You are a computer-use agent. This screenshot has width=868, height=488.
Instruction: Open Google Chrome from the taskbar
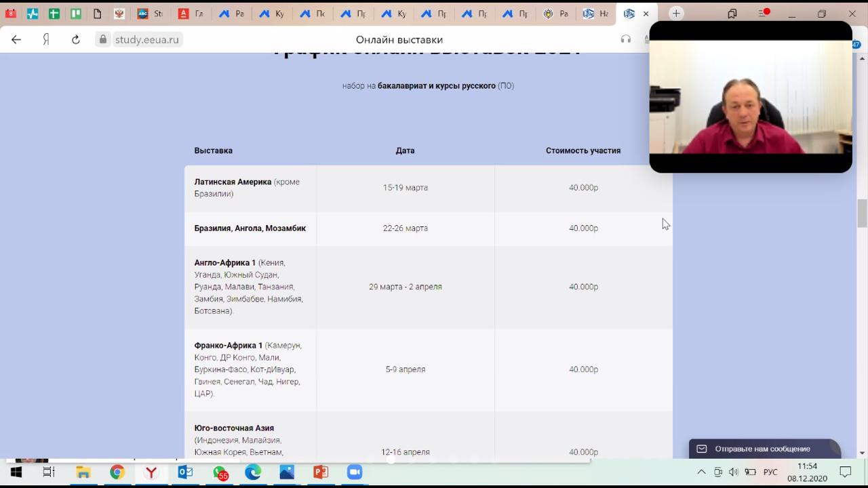click(x=117, y=472)
